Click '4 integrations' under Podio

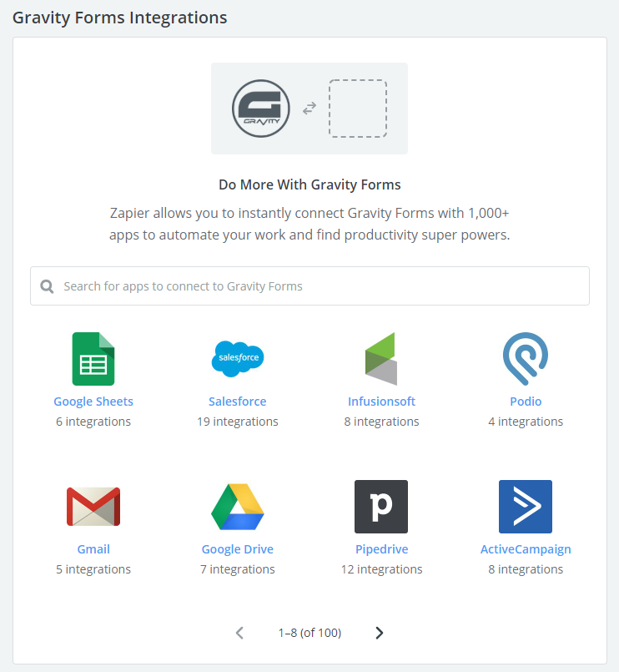(x=526, y=422)
